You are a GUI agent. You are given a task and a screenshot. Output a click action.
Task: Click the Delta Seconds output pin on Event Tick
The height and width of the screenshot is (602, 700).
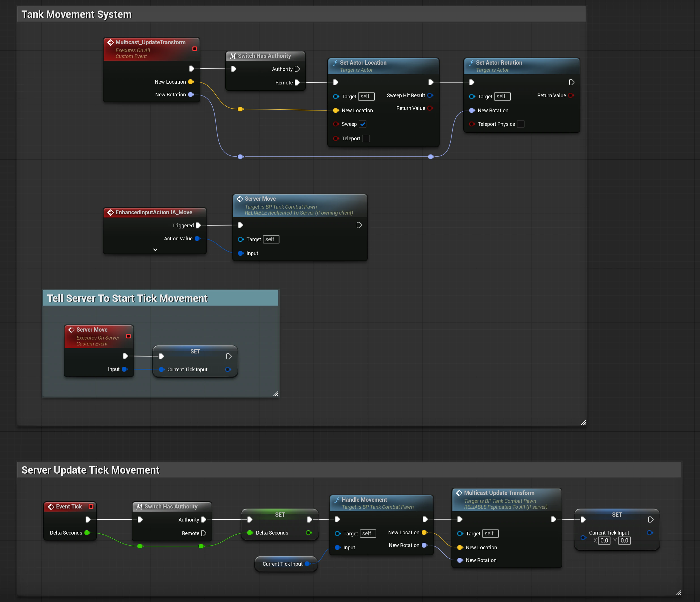(87, 533)
